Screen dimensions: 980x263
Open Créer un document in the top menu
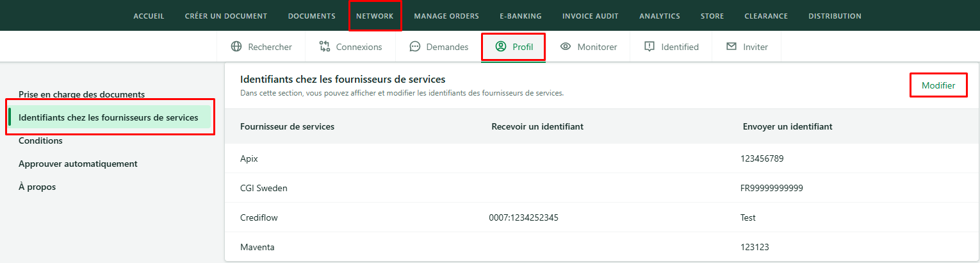[x=226, y=16]
